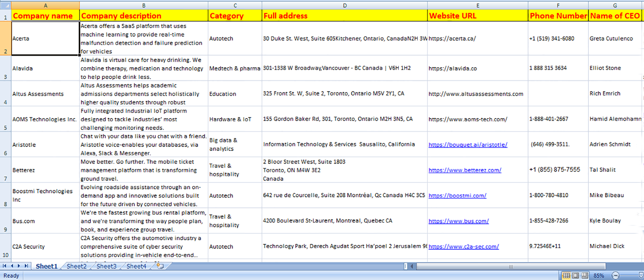The height and width of the screenshot is (280, 644).
Task: Select the 'Aristotle' company cell
Action: [x=45, y=144]
